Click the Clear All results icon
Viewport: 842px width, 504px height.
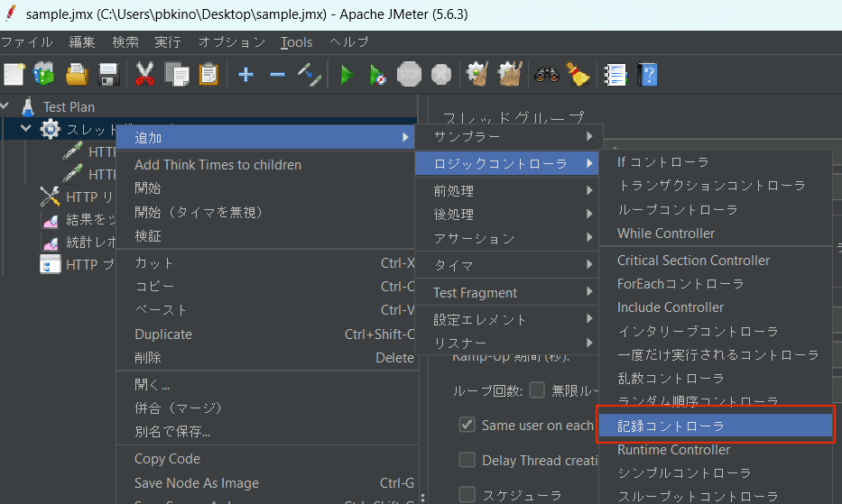pyautogui.click(x=510, y=75)
